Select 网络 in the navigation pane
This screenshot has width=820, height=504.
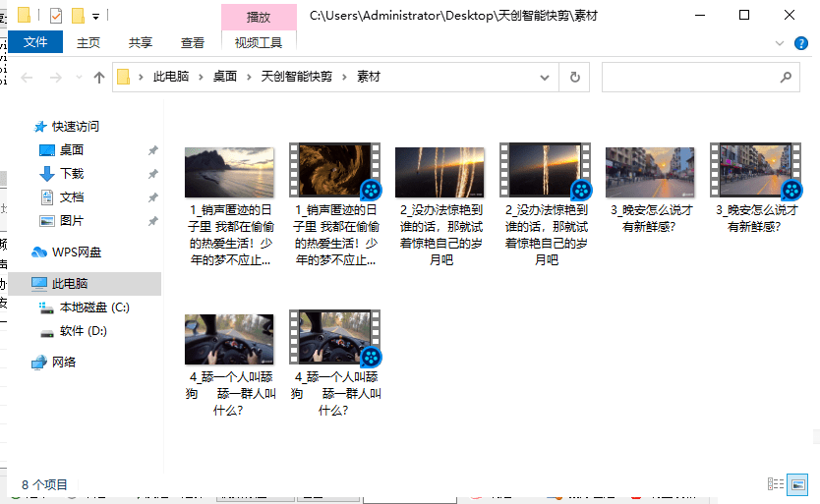[x=63, y=362]
